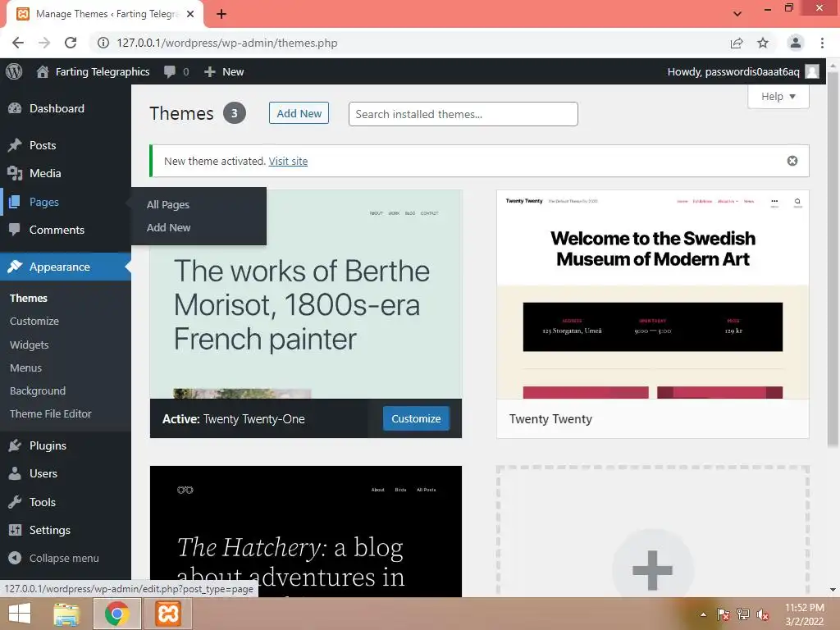This screenshot has width=840, height=630.
Task: View site information icon in address bar
Action: click(x=103, y=43)
